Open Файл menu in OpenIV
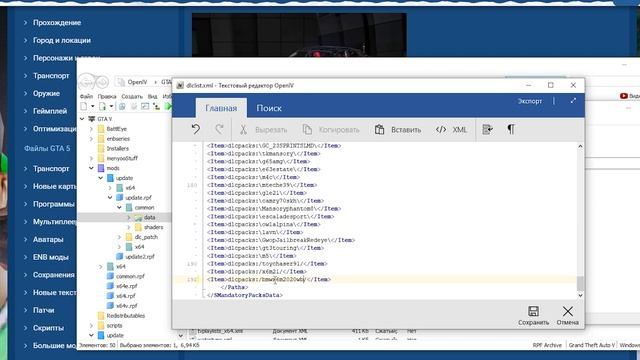The image size is (640, 360). tap(86, 97)
